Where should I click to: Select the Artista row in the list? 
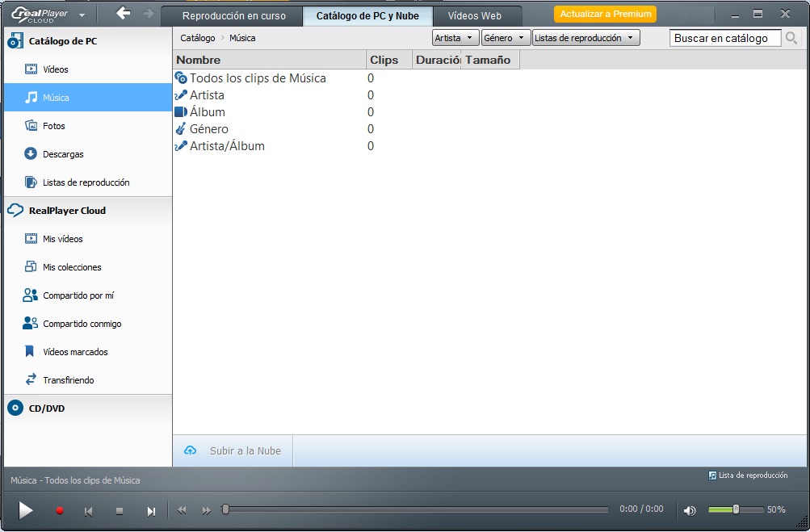click(x=346, y=95)
